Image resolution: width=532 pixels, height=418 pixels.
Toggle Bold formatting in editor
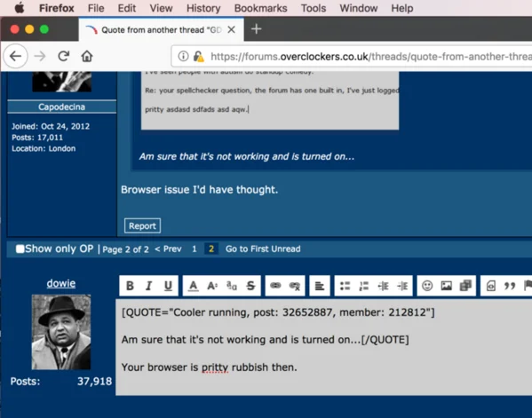[x=130, y=286]
